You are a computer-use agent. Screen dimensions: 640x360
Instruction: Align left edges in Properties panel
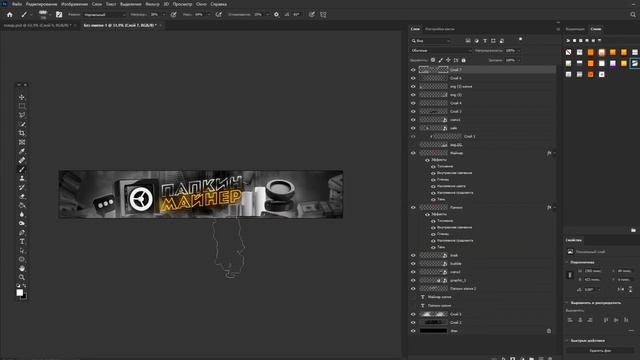pos(570,320)
